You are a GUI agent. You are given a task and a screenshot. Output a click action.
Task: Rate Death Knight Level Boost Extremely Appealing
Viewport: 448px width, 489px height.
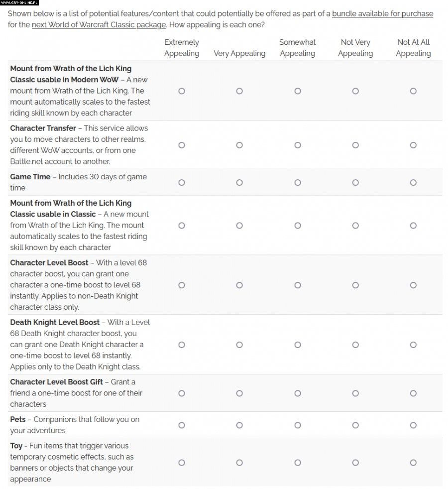182,345
